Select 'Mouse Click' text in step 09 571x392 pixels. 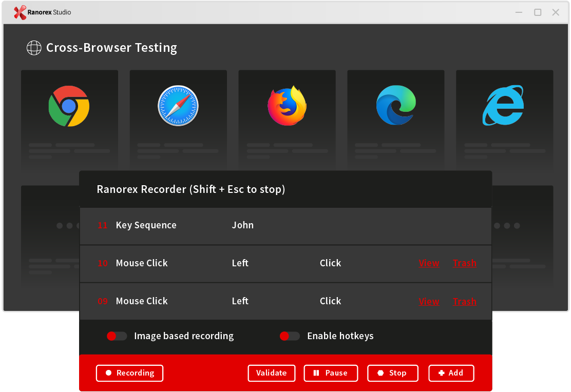(x=142, y=301)
